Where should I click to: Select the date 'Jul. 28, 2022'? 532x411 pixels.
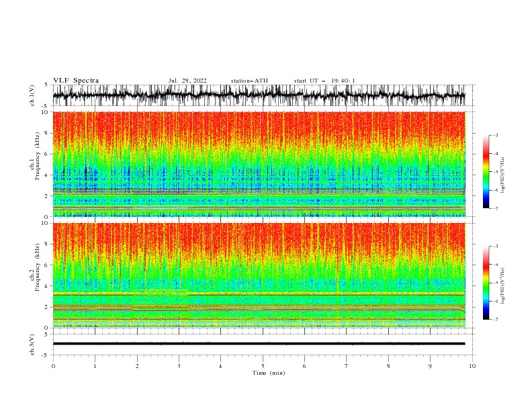point(187,81)
